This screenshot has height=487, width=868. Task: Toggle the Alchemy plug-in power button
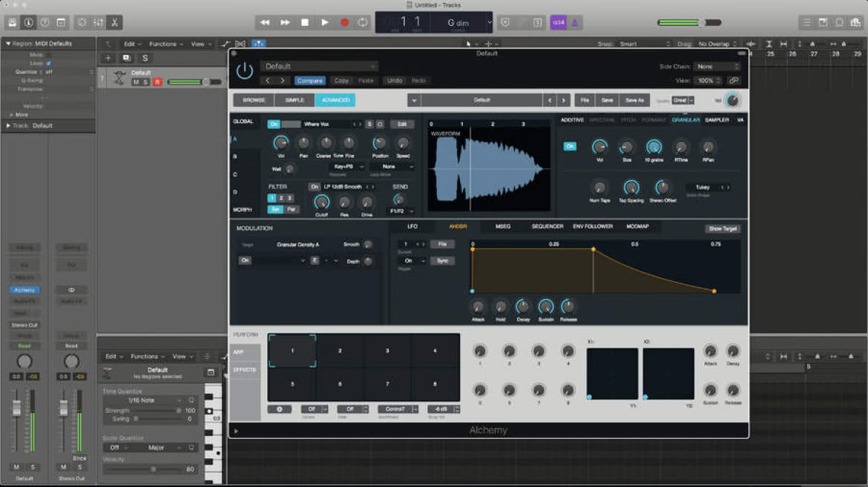click(x=245, y=71)
